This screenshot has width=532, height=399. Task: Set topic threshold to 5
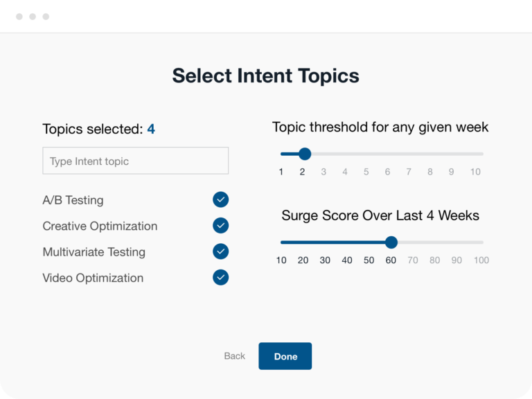click(366, 172)
